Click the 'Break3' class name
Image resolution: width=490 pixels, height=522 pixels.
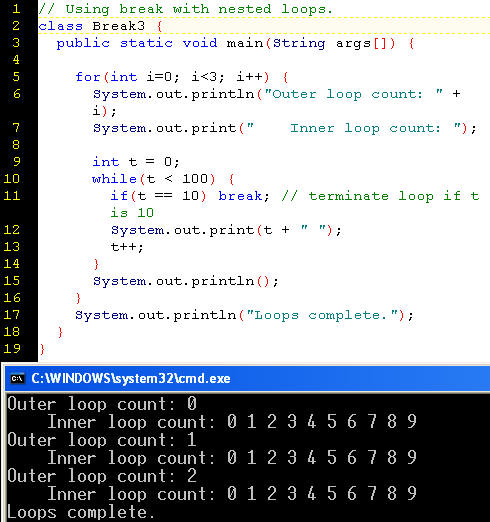pos(119,26)
